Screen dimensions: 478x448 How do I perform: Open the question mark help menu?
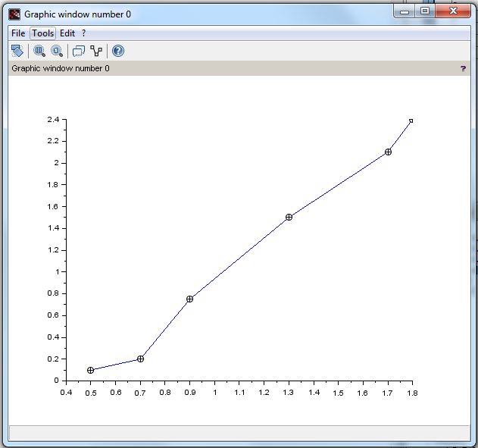84,33
